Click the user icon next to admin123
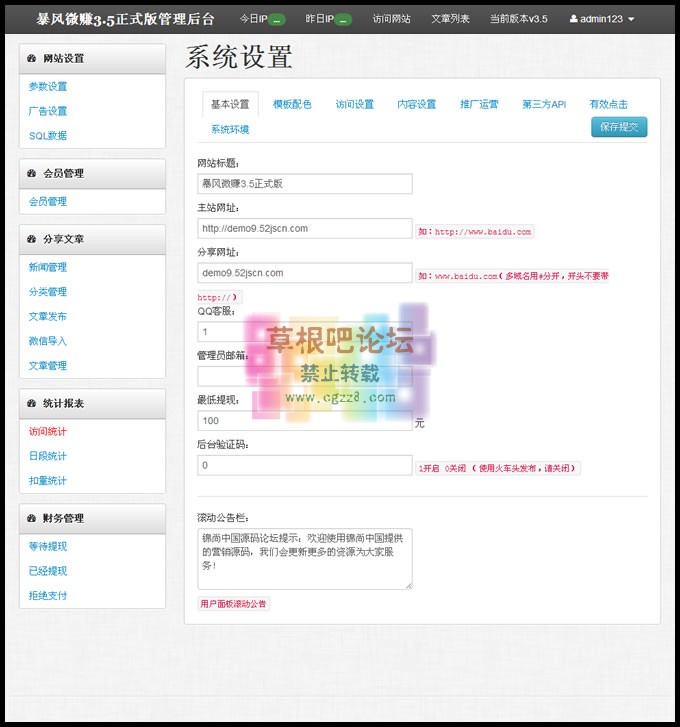Image resolution: width=680 pixels, height=727 pixels. pos(574,19)
